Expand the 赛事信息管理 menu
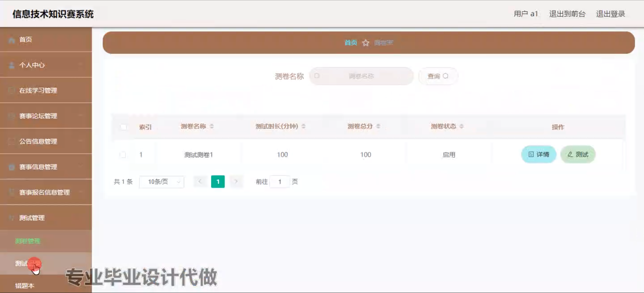The image size is (644, 293). (x=46, y=167)
